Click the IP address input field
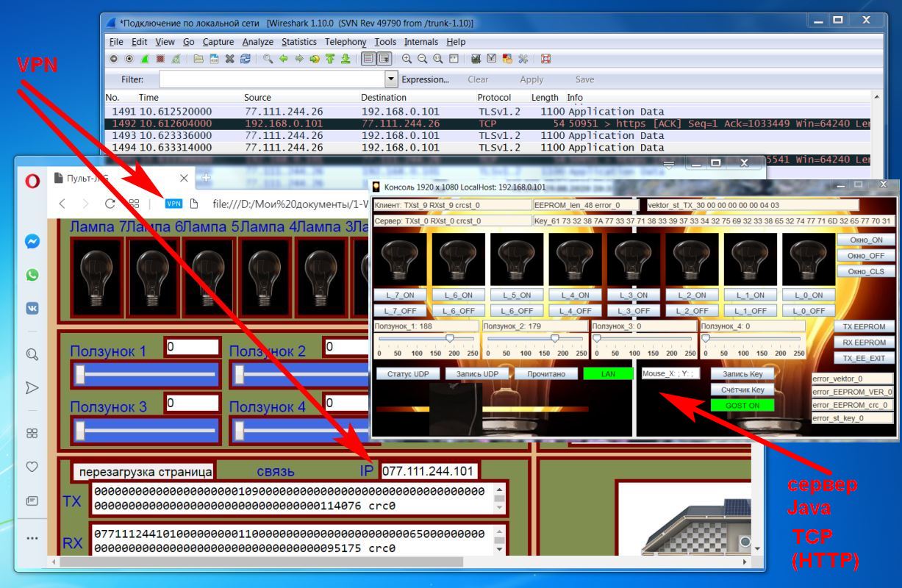Image resolution: width=902 pixels, height=588 pixels. pos(429,471)
